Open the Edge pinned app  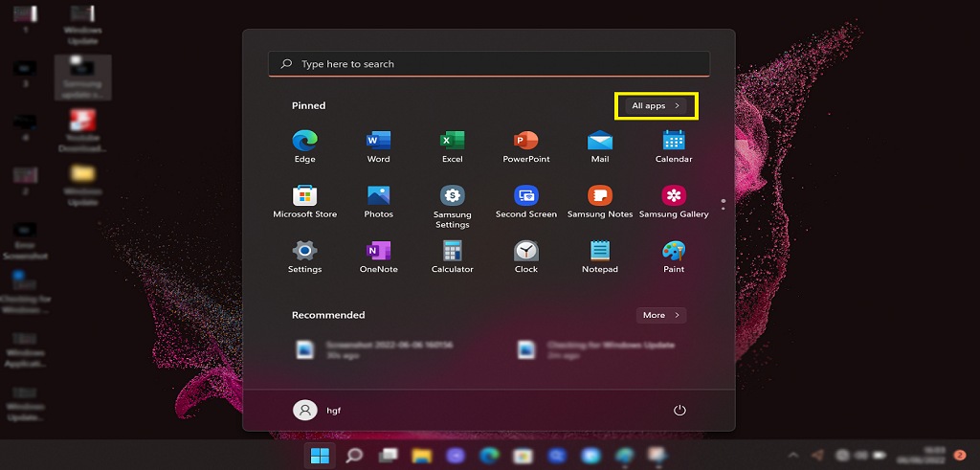pyautogui.click(x=304, y=146)
